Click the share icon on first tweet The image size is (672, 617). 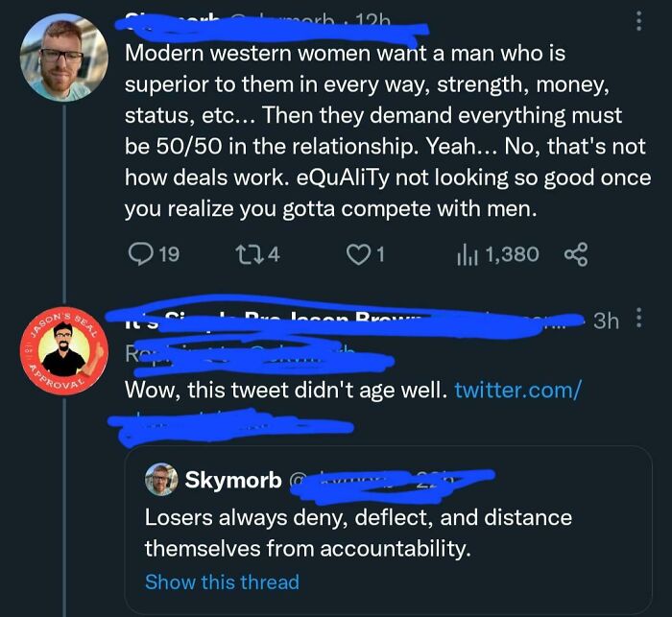[x=575, y=253]
